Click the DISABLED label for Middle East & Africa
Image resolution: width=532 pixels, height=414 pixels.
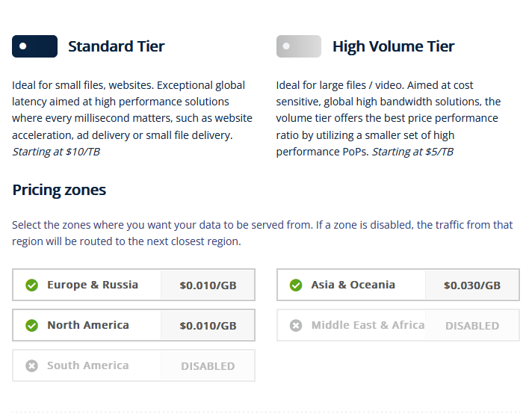pyautogui.click(x=472, y=326)
